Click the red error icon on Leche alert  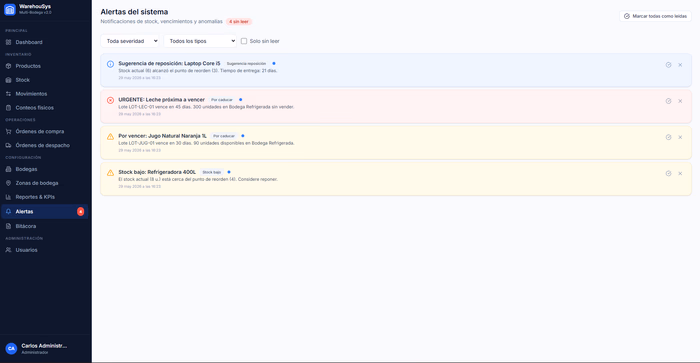click(x=110, y=100)
